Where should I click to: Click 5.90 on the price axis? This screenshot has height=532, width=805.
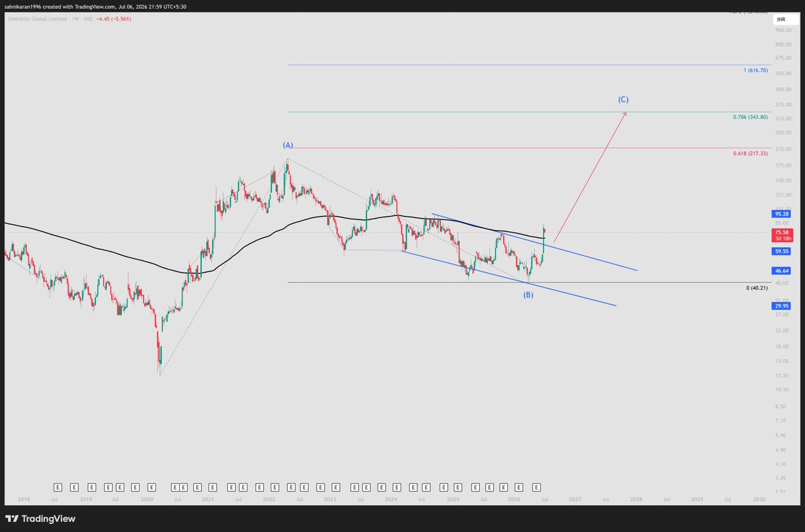pyautogui.click(x=781, y=435)
